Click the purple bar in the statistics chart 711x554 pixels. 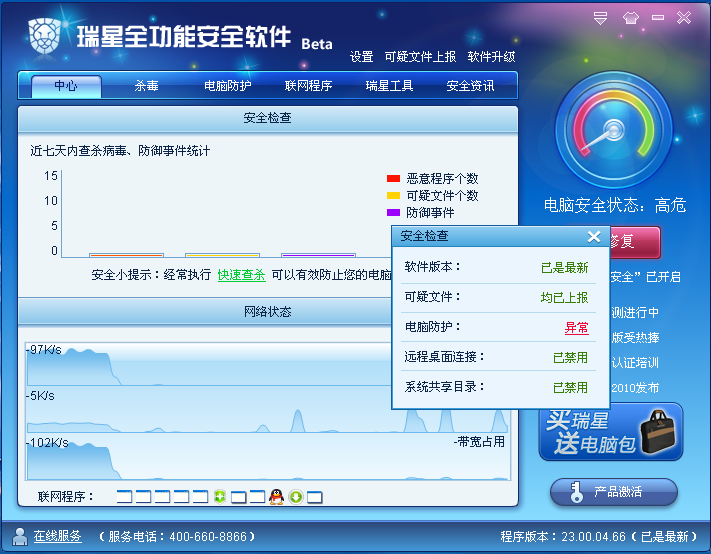click(318, 255)
